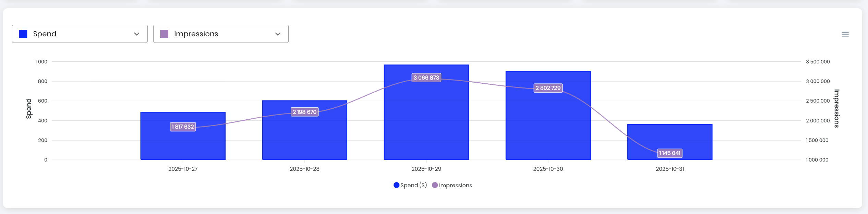This screenshot has width=868, height=214.
Task: Click the purple Impressions legend dot
Action: (435, 185)
